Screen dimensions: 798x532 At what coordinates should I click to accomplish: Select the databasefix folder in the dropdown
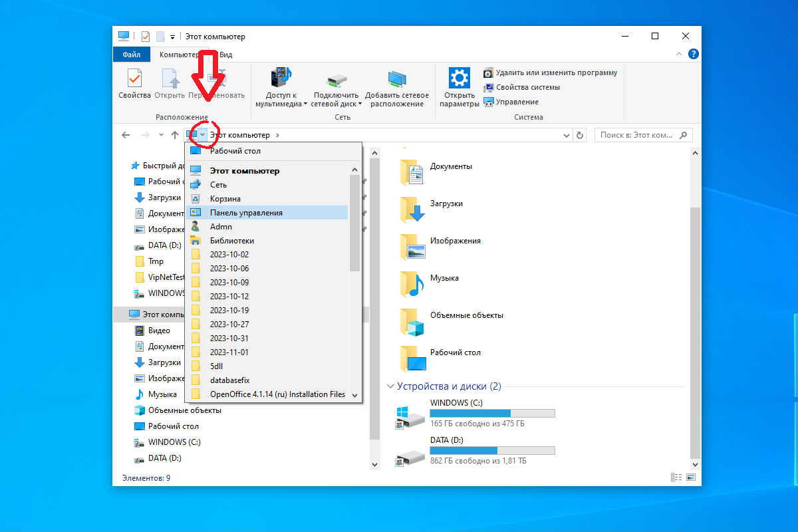click(268, 380)
